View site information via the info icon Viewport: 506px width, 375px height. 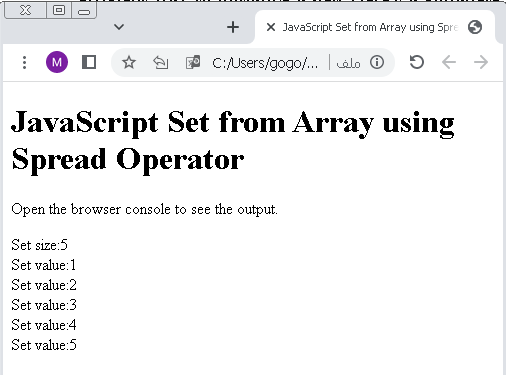377,62
